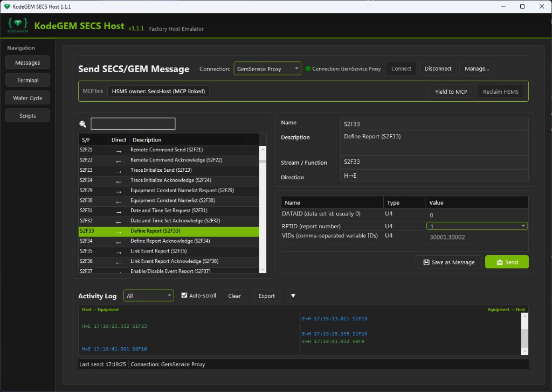Image resolution: width=552 pixels, height=392 pixels.
Task: Click the Save as Message button
Action: point(448,262)
